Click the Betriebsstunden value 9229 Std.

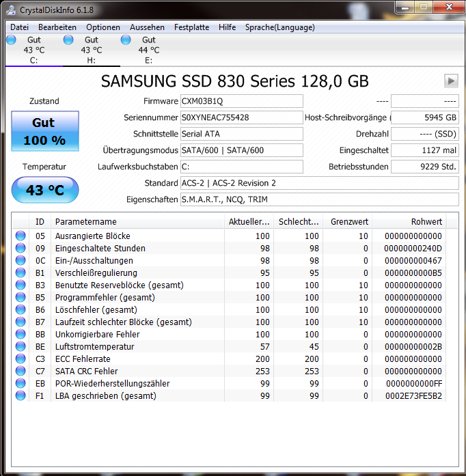pos(425,167)
